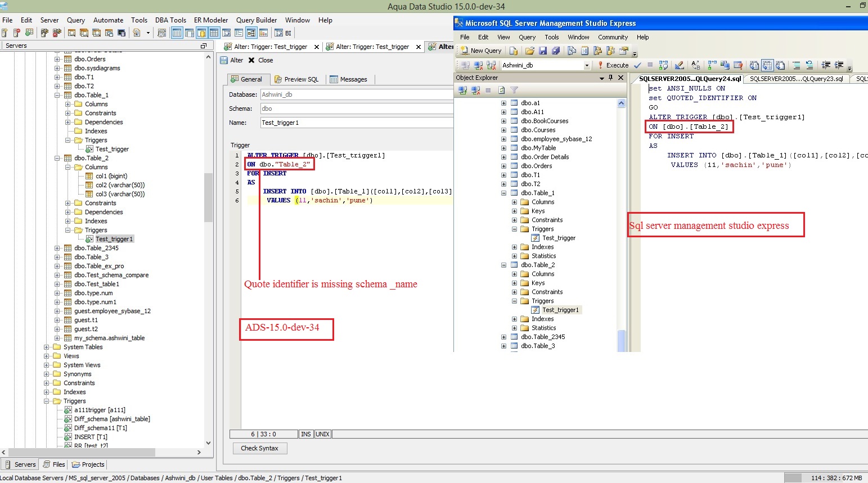
Task: Click the Alter button in trigger editor
Action: point(232,60)
